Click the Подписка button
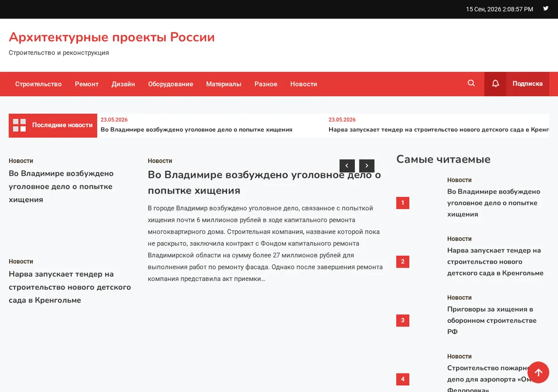 (x=527, y=84)
